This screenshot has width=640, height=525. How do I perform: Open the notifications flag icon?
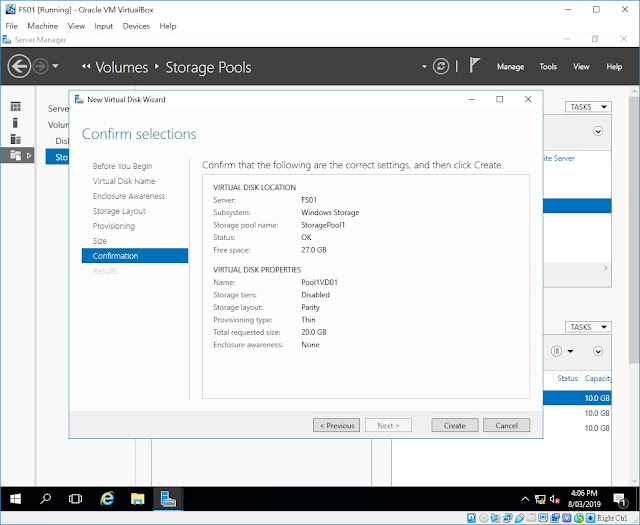coord(474,65)
